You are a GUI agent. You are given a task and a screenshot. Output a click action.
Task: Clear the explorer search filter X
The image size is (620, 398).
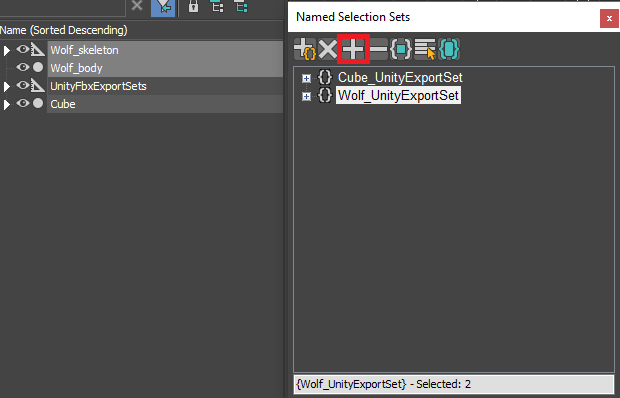click(137, 6)
